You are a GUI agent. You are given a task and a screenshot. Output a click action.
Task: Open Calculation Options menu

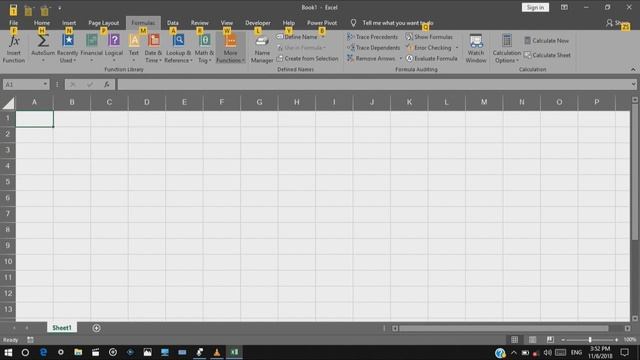pyautogui.click(x=507, y=48)
